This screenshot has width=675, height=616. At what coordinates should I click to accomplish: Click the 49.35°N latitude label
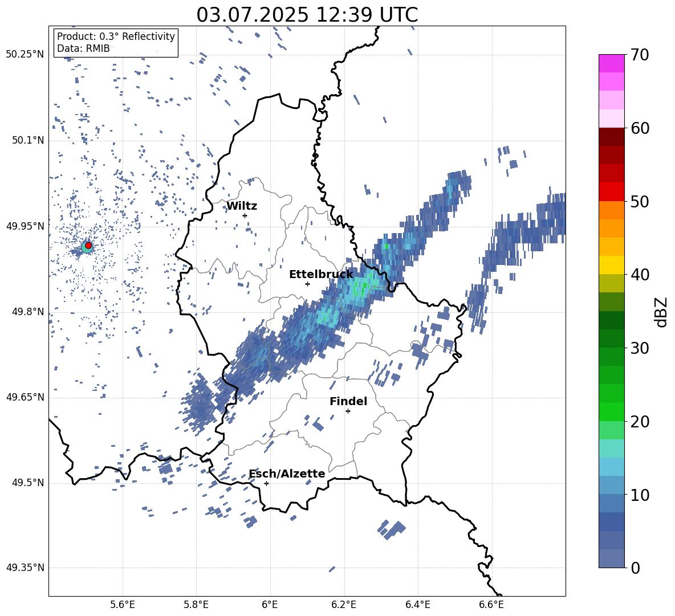(x=25, y=568)
